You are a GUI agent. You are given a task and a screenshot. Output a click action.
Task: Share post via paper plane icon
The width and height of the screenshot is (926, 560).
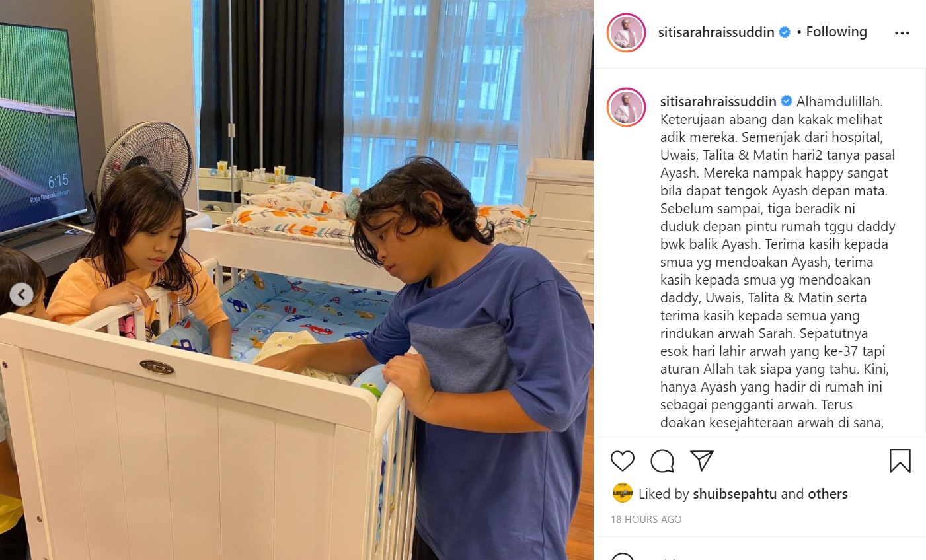(x=702, y=460)
